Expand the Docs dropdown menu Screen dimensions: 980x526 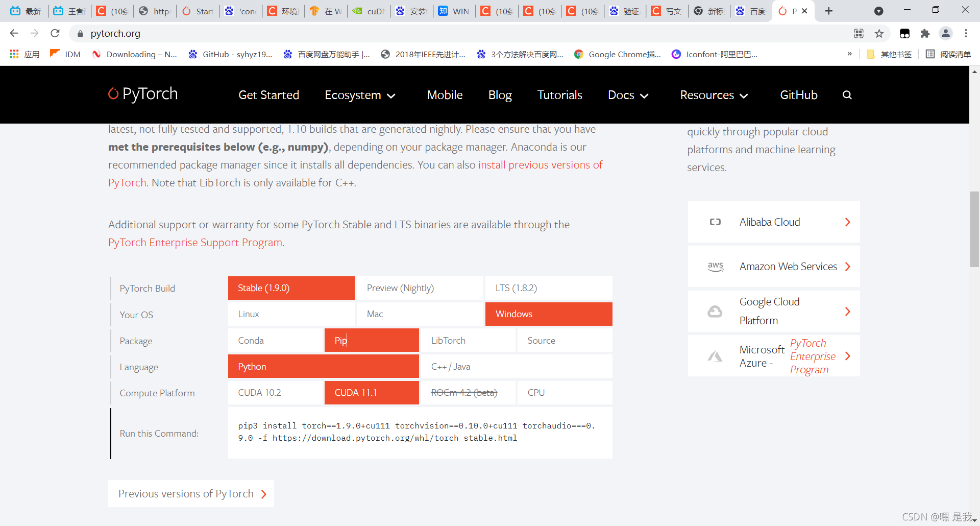[x=628, y=95]
